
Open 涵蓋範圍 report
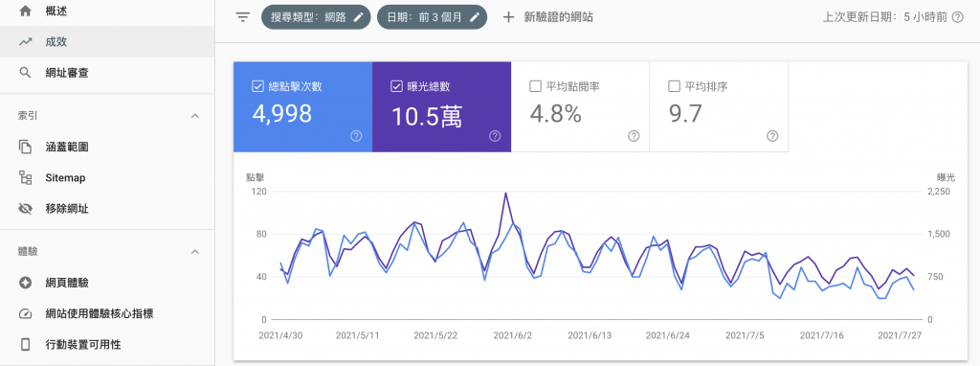tap(107, 147)
